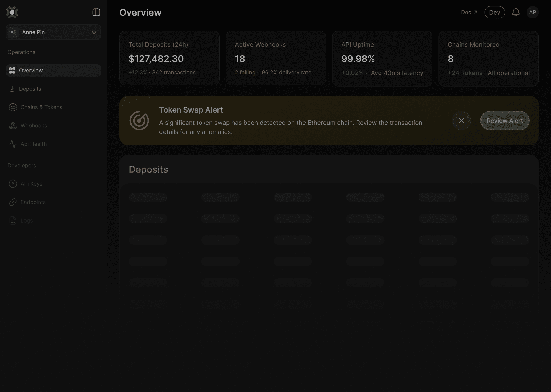Toggle the sidebar collapse icon
This screenshot has height=392, width=551.
point(96,12)
